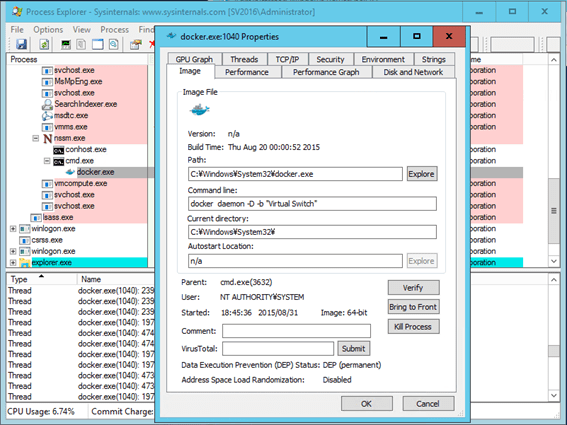567x425 pixels.
Task: Click the Command line text field
Action: [x=312, y=204]
